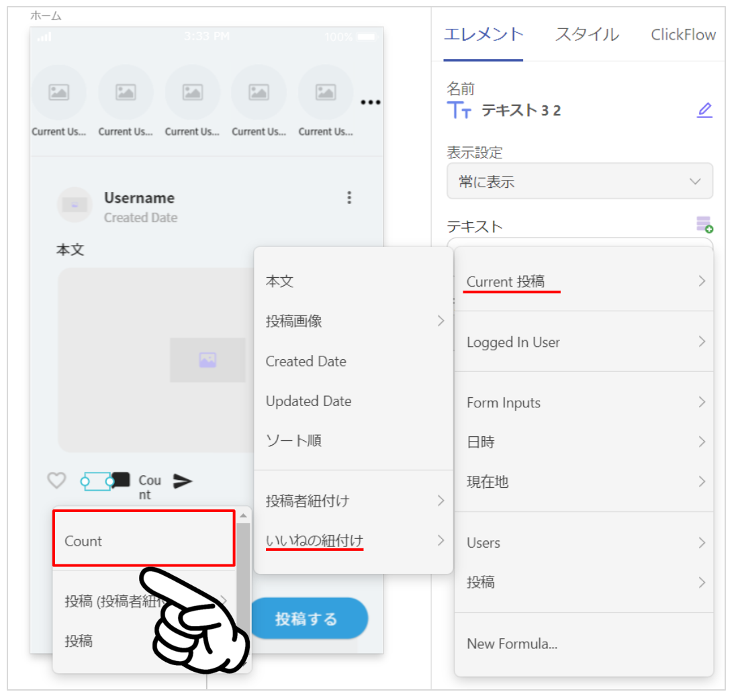Select the second Current Us... avatar image
The width and height of the screenshot is (736, 700).
click(126, 93)
